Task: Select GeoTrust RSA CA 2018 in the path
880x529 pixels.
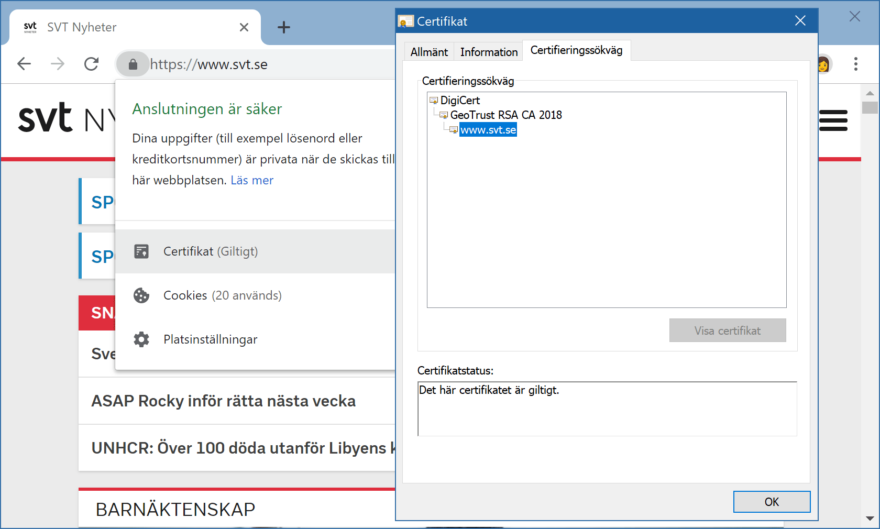Action: tap(506, 115)
